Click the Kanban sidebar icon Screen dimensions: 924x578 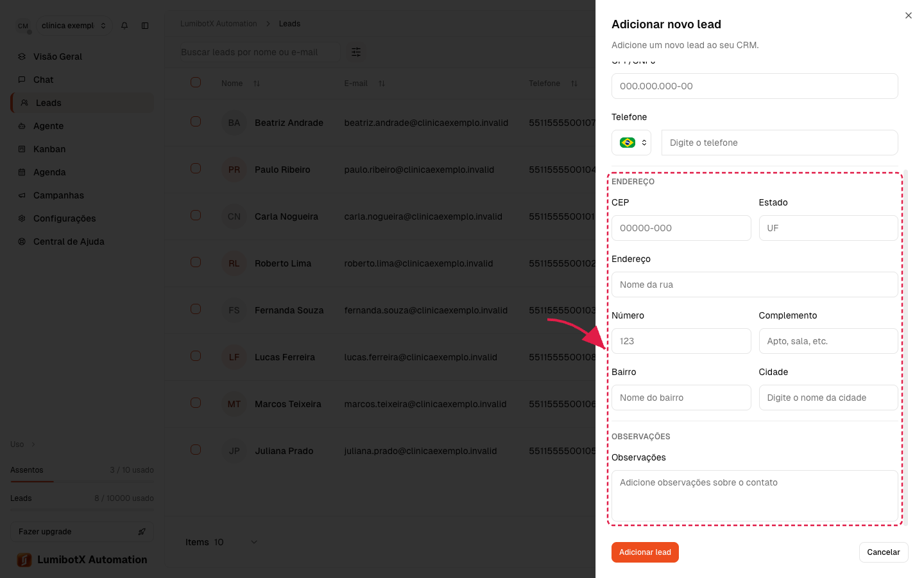pyautogui.click(x=22, y=149)
